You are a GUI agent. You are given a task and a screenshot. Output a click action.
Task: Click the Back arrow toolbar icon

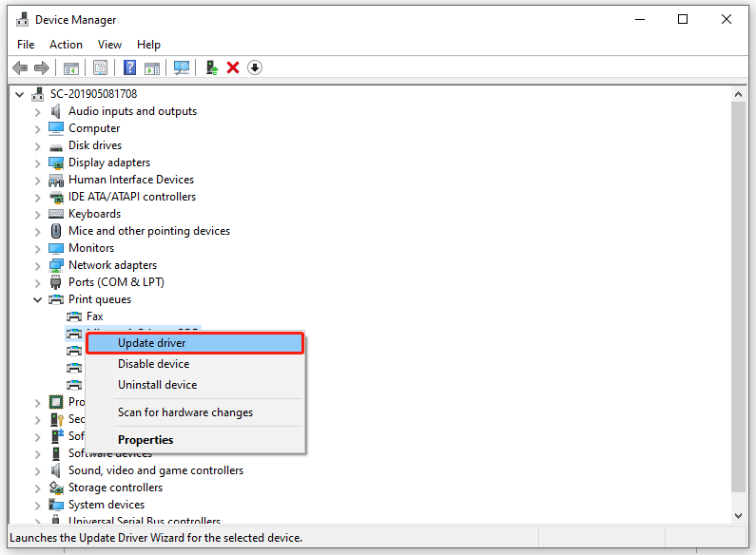20,67
